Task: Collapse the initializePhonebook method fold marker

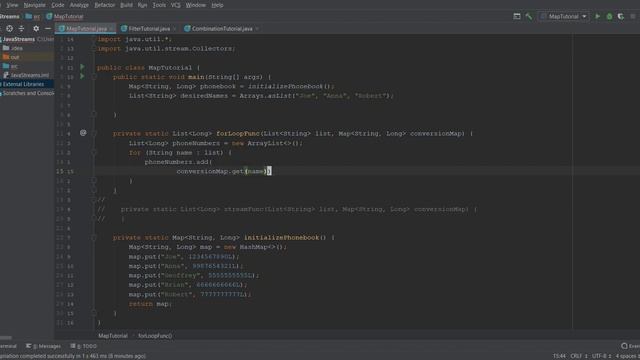Action: (93, 238)
